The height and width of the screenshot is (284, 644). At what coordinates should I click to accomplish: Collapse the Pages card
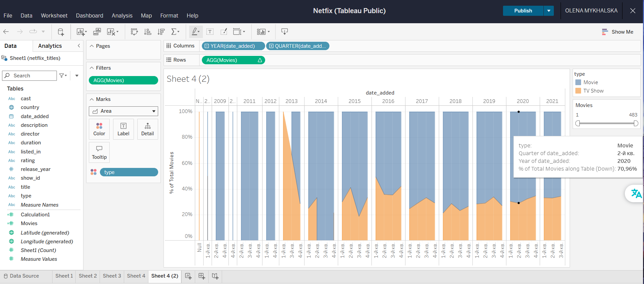[92, 46]
